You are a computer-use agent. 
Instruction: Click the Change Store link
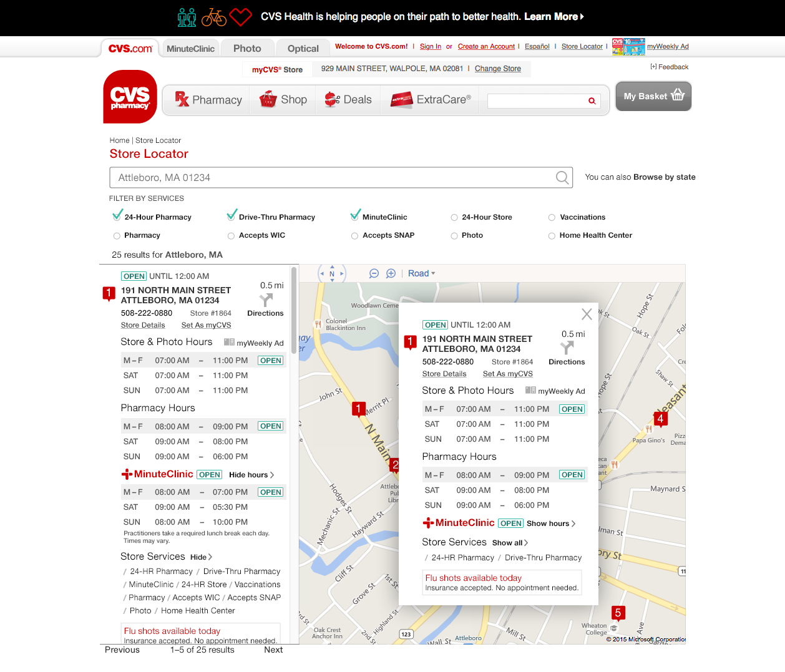498,69
